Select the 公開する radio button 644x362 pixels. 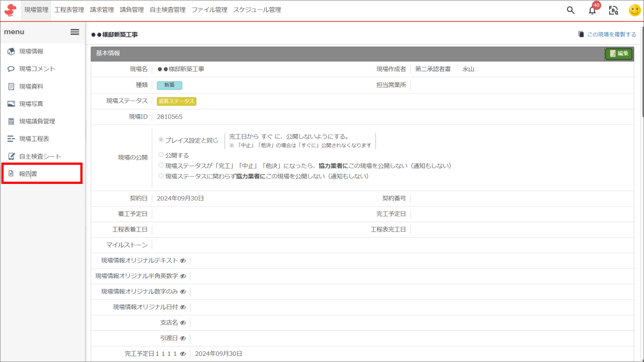pos(161,155)
